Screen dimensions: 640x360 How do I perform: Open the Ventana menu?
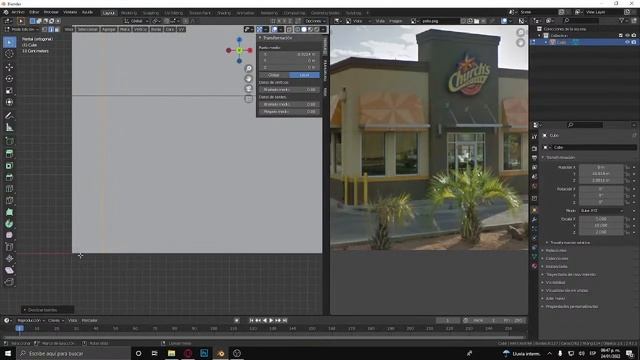70,13
